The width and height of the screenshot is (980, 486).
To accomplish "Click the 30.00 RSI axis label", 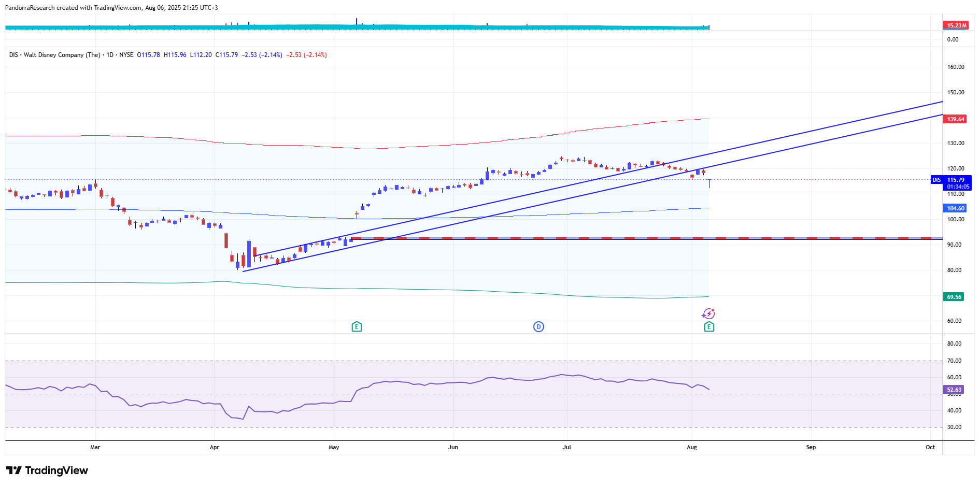I will (x=954, y=427).
